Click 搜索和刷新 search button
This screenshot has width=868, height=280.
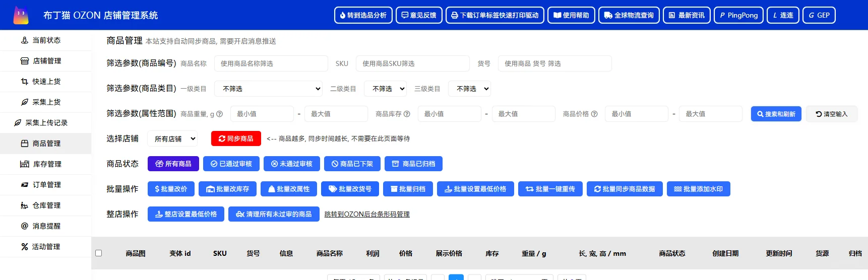776,114
